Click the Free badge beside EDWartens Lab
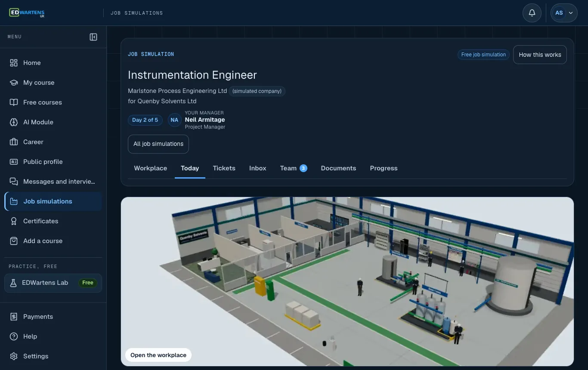Screen dimensions: 588x370 88,283
